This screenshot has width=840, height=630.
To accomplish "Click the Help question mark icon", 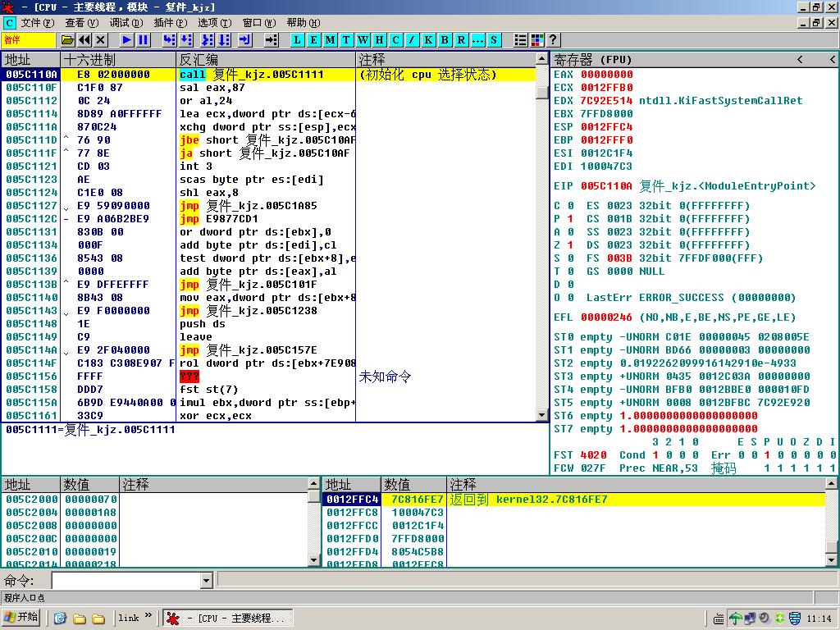I will [x=553, y=39].
